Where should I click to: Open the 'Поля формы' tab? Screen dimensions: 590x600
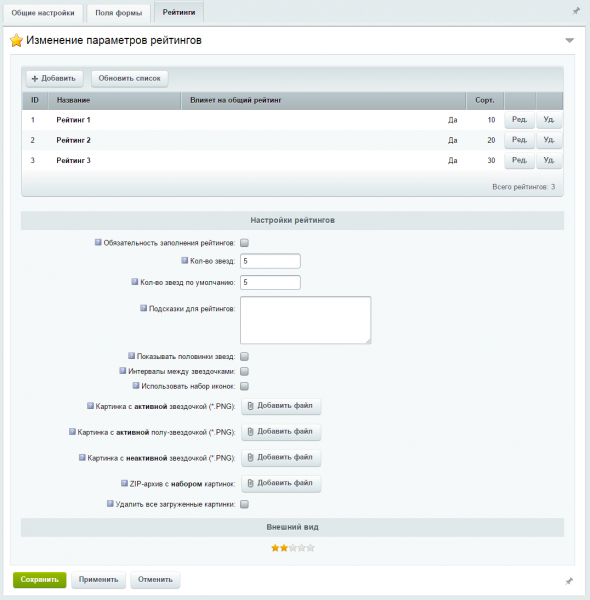(x=119, y=13)
